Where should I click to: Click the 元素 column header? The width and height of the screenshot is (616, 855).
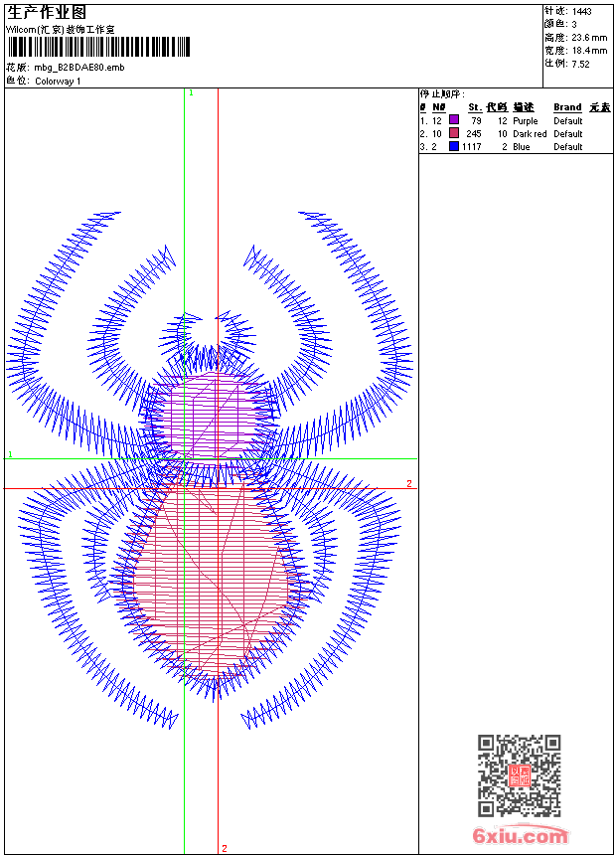click(x=600, y=107)
